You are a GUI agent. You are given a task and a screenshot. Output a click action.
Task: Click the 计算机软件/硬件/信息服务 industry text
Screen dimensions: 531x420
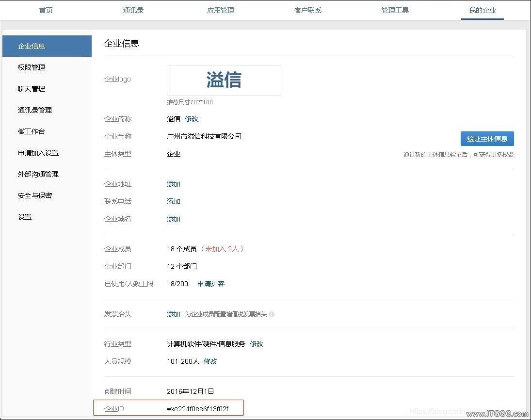(x=206, y=344)
